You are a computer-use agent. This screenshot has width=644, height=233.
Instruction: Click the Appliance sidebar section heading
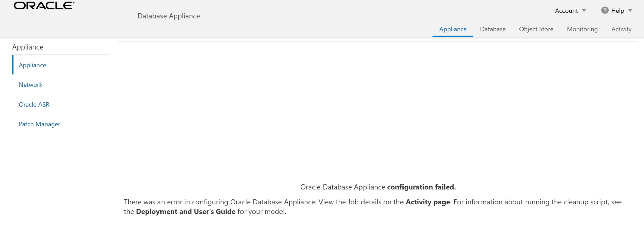point(28,47)
